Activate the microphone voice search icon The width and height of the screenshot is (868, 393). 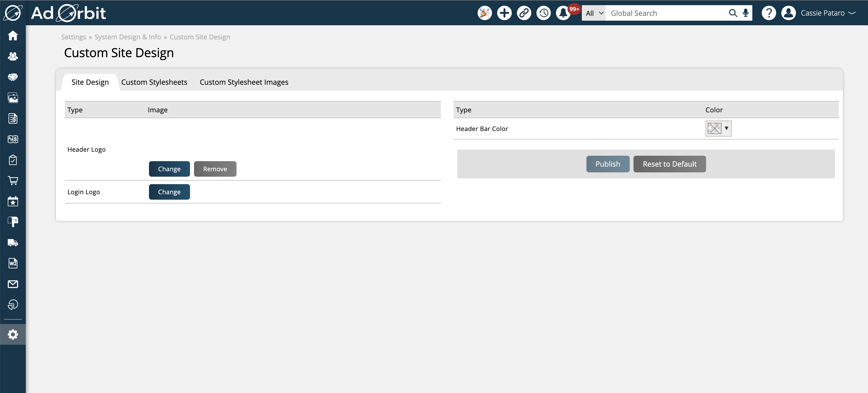pyautogui.click(x=746, y=13)
